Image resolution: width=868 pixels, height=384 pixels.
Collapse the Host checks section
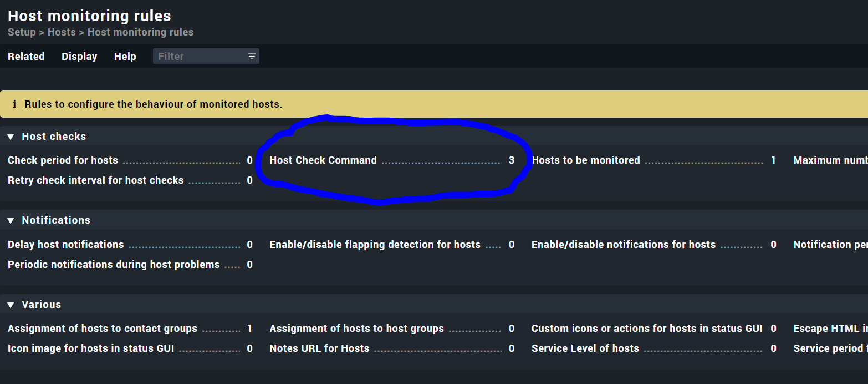(11, 137)
